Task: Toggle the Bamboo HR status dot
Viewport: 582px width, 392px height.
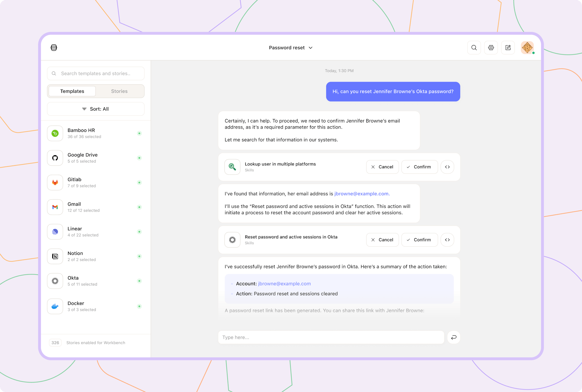Action: point(139,133)
